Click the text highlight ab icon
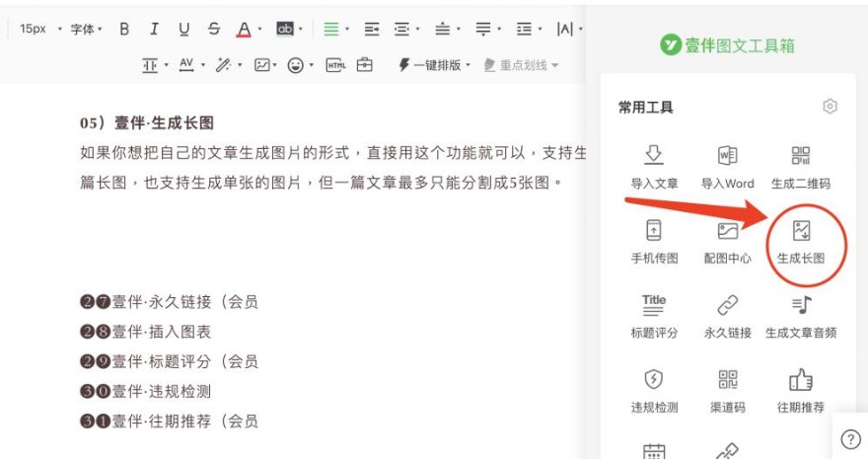 284,29
